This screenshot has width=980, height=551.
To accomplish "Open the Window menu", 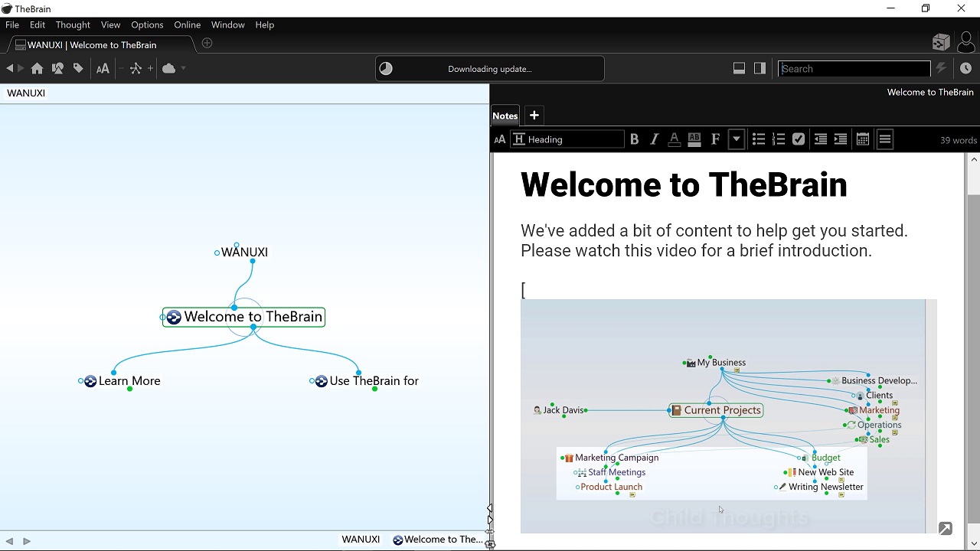I will [227, 24].
